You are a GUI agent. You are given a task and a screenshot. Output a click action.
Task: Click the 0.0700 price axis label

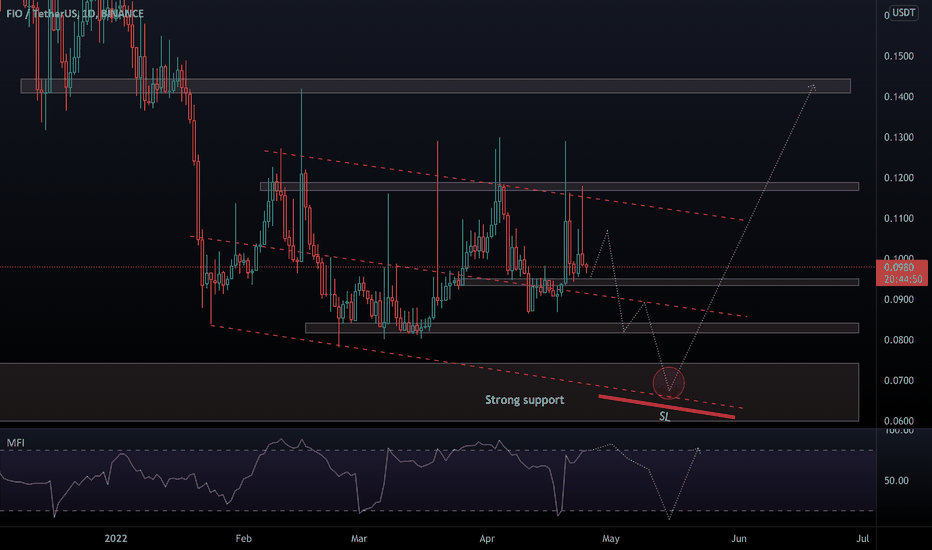pyautogui.click(x=899, y=381)
